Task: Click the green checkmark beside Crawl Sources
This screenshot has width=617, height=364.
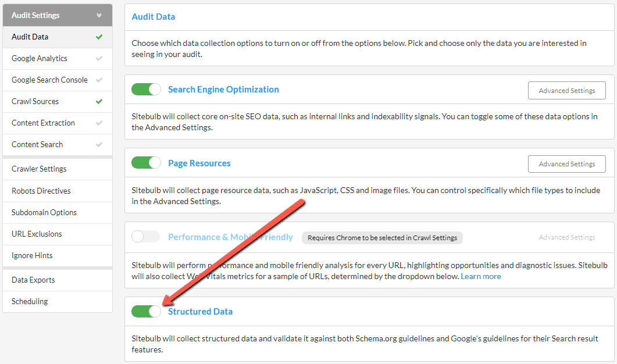Action: tap(99, 101)
